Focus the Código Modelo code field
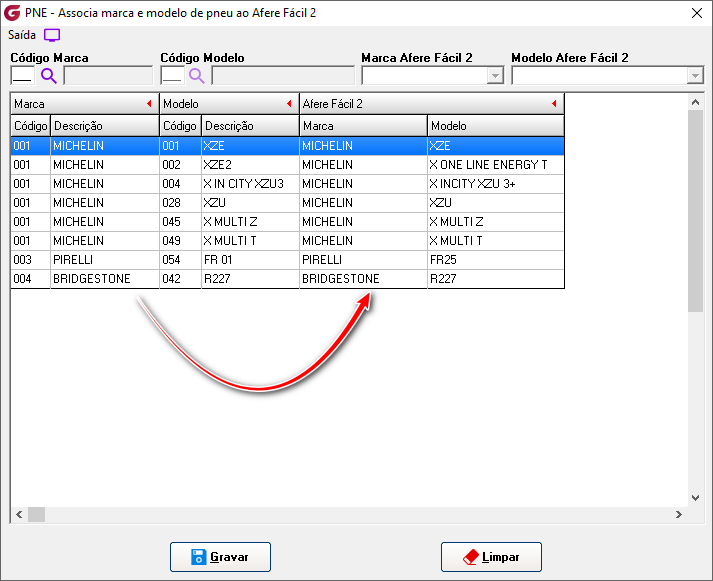 [x=172, y=75]
